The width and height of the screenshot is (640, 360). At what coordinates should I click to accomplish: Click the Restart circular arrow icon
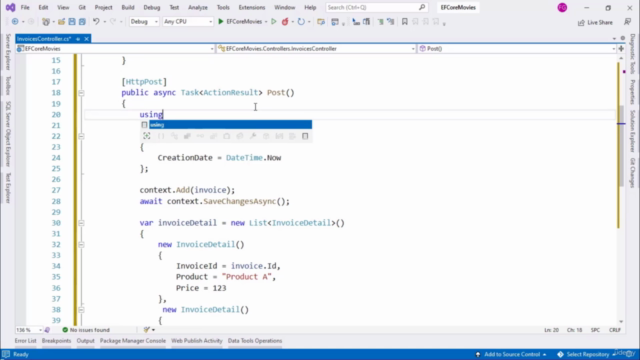(x=301, y=22)
